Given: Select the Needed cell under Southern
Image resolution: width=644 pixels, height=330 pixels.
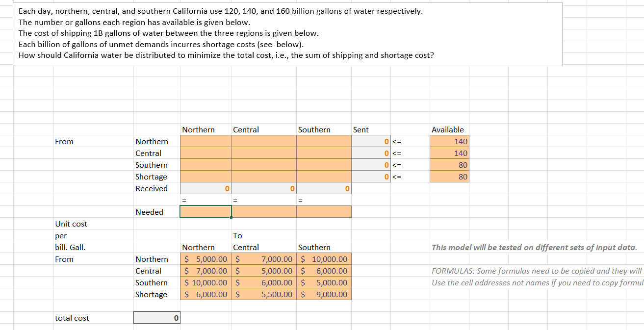Looking at the screenshot, I should click(x=323, y=211).
